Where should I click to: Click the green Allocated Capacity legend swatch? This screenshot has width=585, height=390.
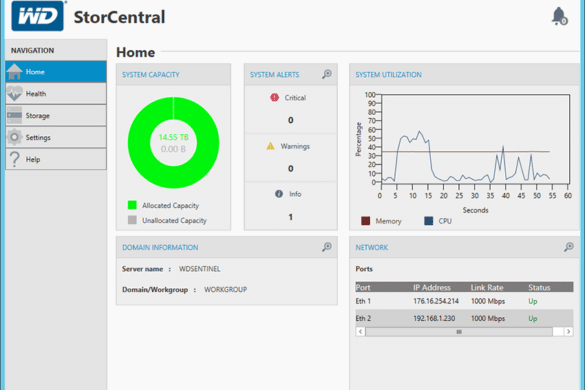[x=132, y=205]
